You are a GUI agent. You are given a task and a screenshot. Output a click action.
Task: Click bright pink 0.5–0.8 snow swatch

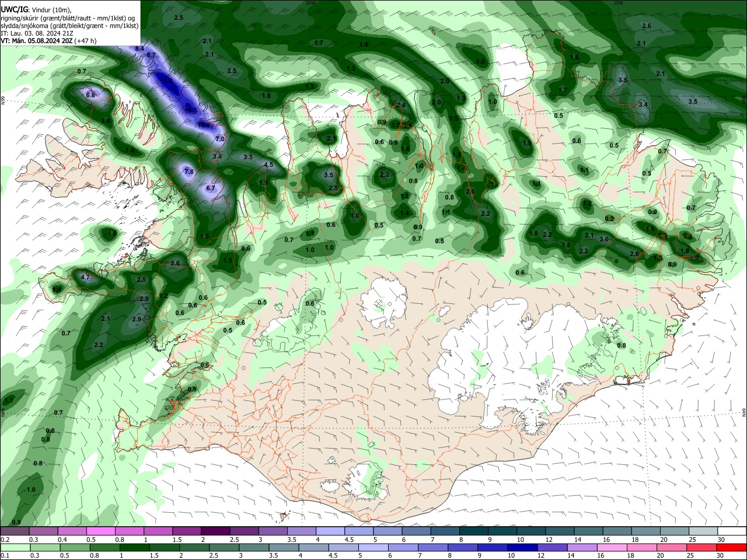(x=100, y=531)
